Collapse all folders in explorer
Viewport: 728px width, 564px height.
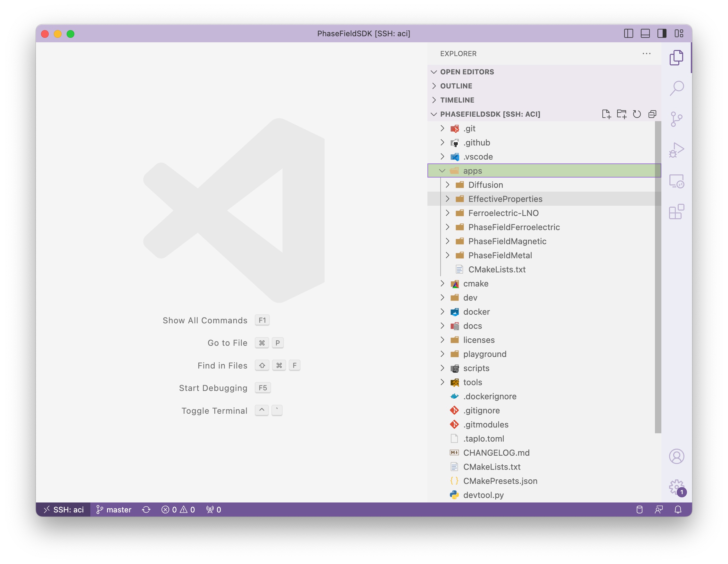pyautogui.click(x=652, y=114)
